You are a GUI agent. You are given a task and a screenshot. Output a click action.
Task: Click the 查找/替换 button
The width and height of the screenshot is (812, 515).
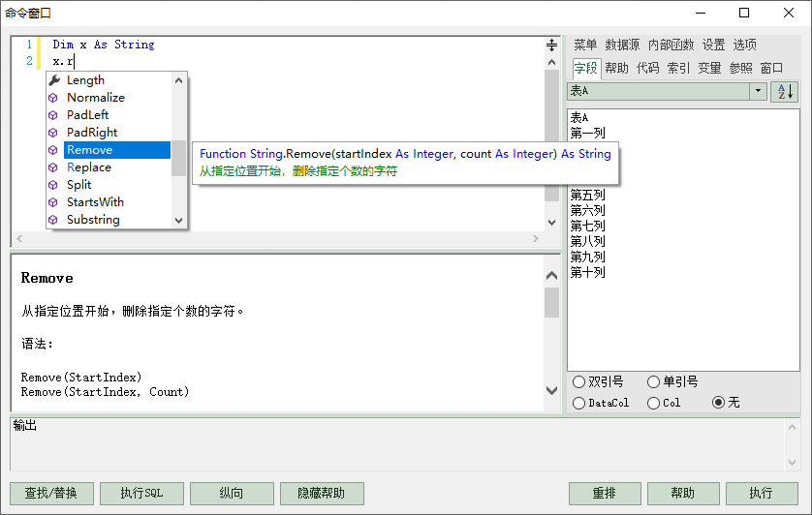pos(51,494)
